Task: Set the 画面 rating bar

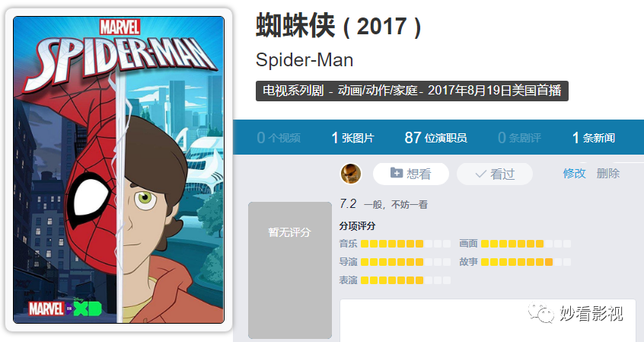Action: 526,244
